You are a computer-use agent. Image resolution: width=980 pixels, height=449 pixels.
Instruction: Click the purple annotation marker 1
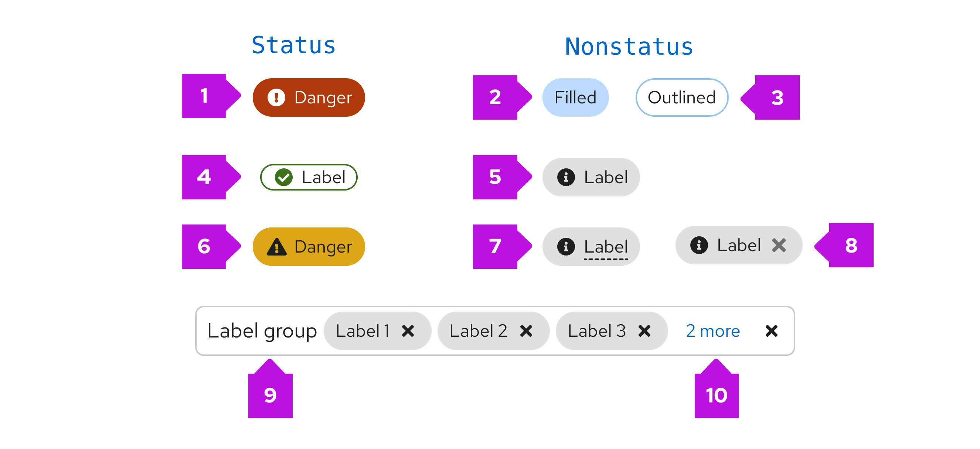point(204,96)
